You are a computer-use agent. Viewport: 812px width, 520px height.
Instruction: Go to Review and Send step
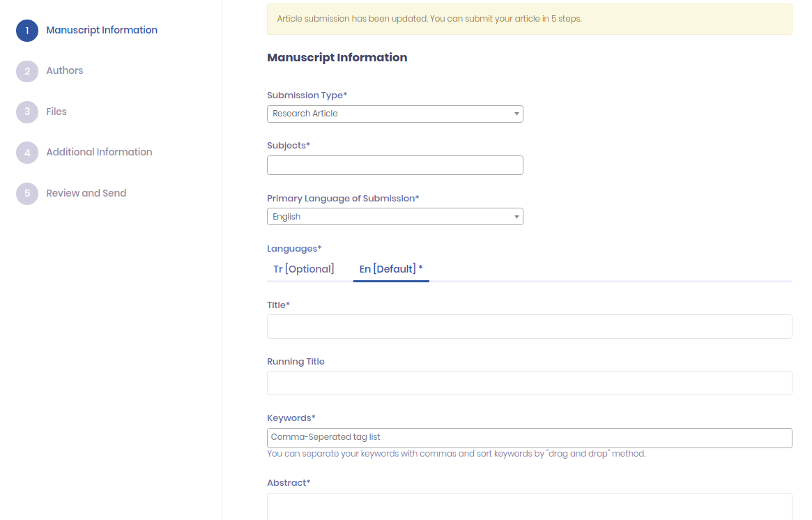pyautogui.click(x=86, y=193)
